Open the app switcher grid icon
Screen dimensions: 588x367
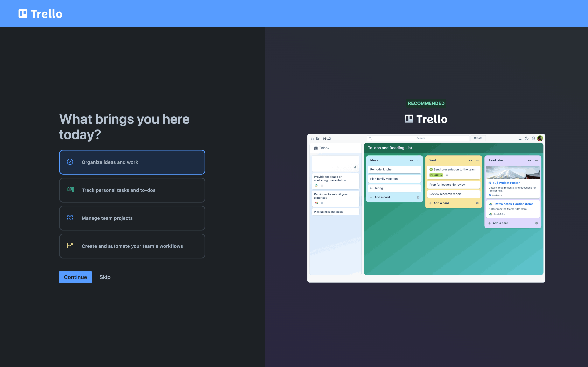tap(312, 138)
